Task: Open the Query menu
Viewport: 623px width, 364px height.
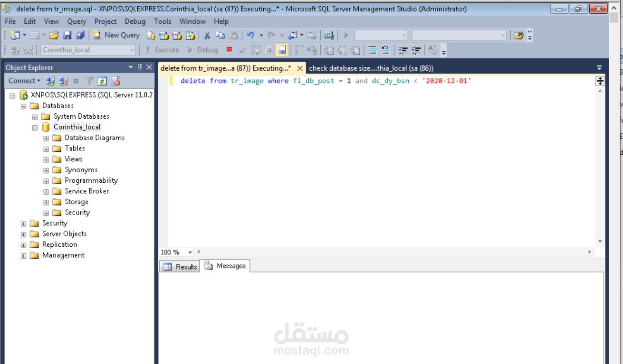Action: (x=77, y=21)
